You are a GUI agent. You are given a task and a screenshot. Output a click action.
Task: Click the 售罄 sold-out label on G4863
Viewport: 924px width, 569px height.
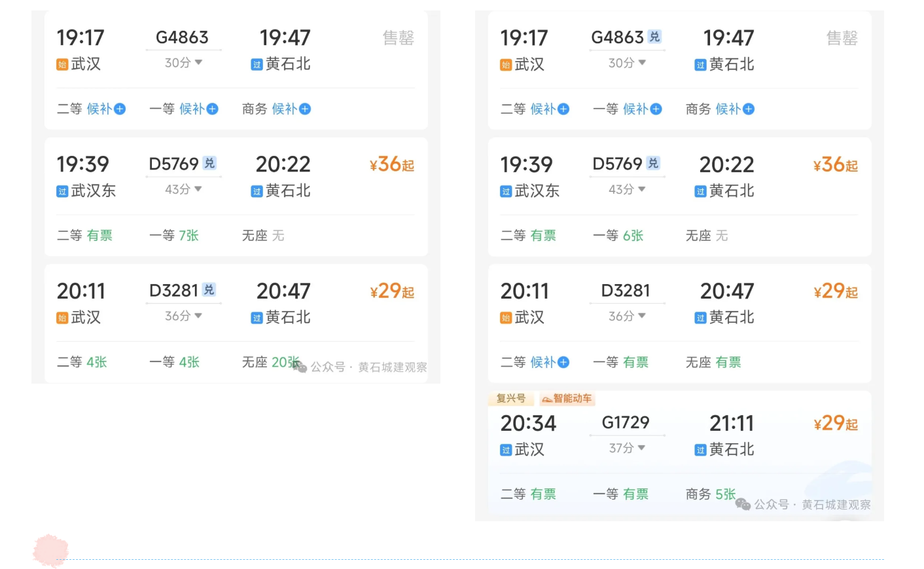(x=398, y=39)
